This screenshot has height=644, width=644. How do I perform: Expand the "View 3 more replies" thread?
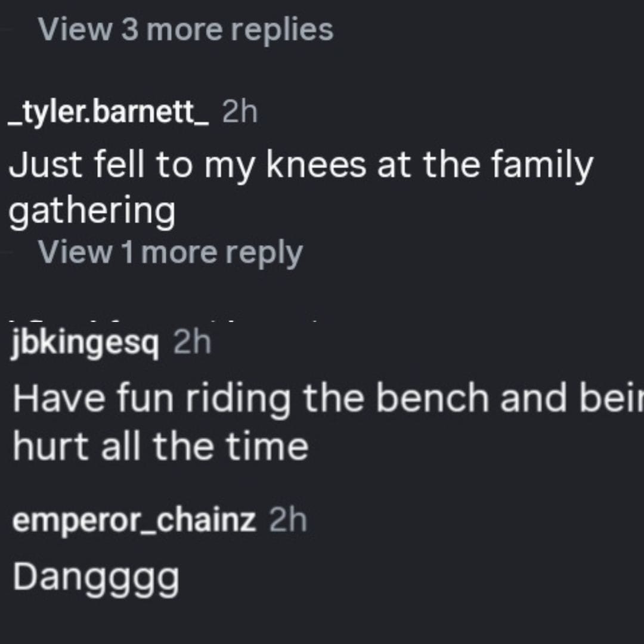[x=185, y=30]
